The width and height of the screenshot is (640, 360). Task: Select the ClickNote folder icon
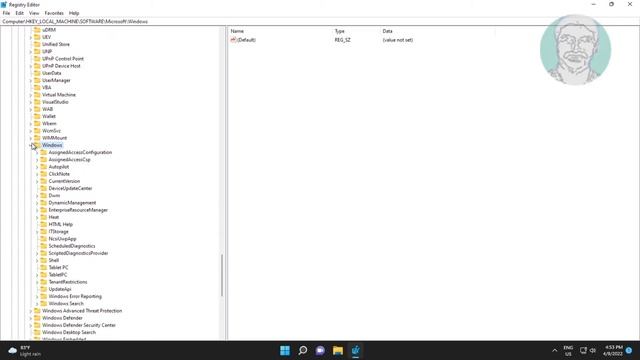(44, 173)
